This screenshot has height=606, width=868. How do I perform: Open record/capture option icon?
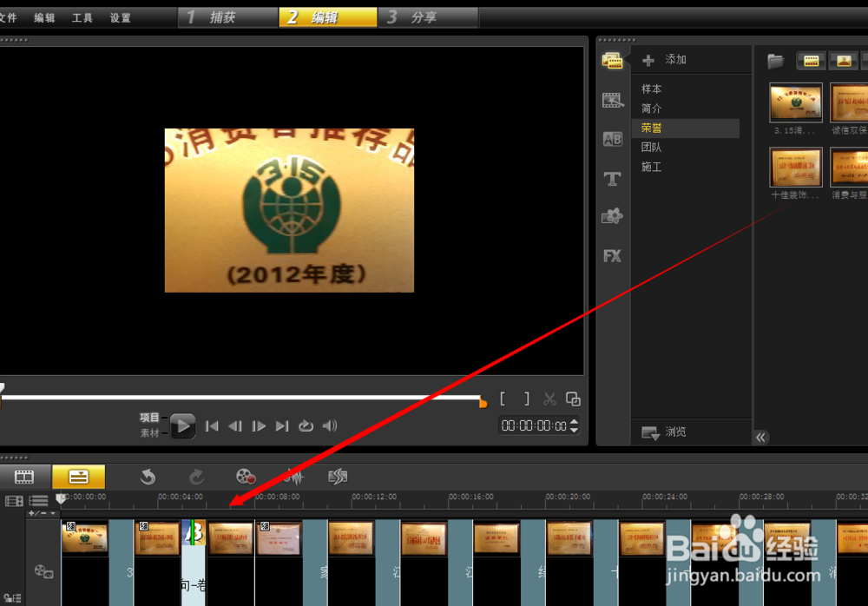(x=246, y=477)
